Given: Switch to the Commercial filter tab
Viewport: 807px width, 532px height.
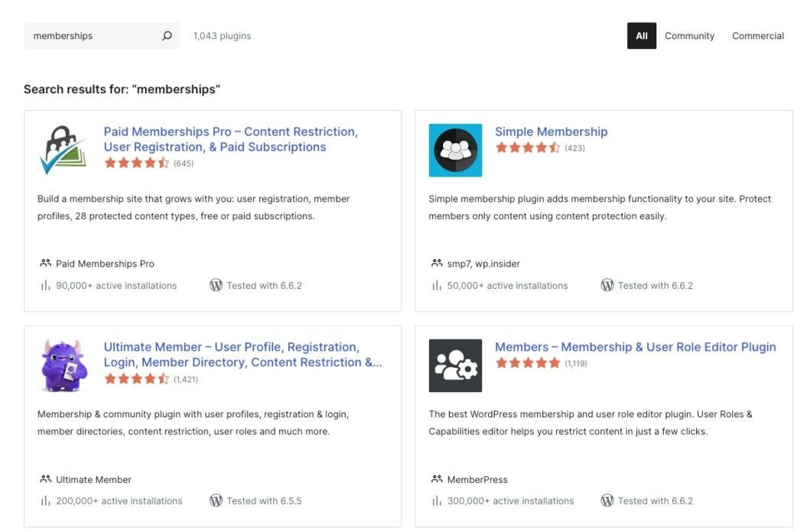Looking at the screenshot, I should coord(757,35).
